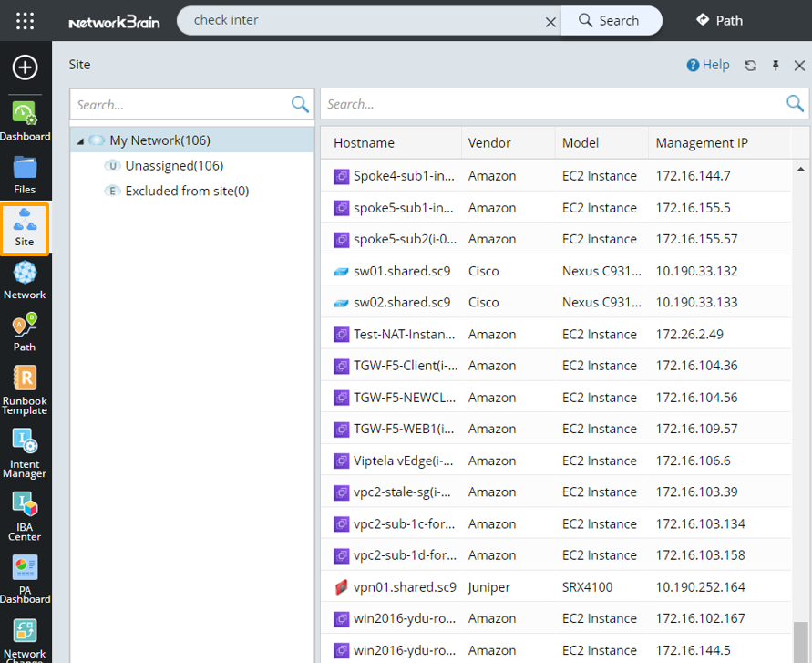Image resolution: width=812 pixels, height=663 pixels.
Task: Sort by the Hostname column header
Action: 365,143
